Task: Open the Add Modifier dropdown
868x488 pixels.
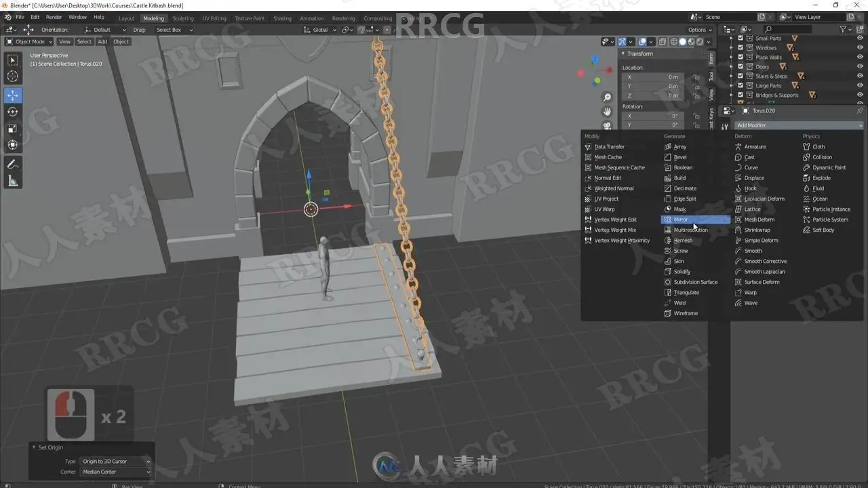Action: (x=800, y=125)
